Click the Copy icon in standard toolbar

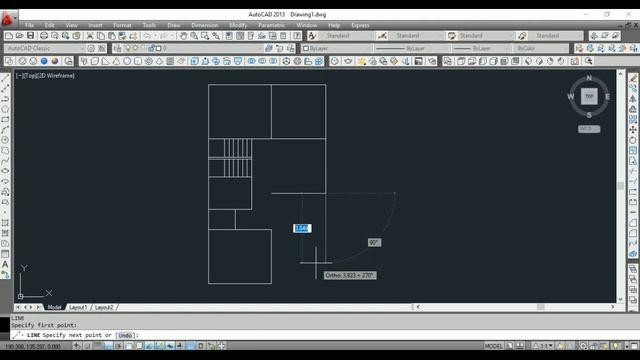pos(101,36)
